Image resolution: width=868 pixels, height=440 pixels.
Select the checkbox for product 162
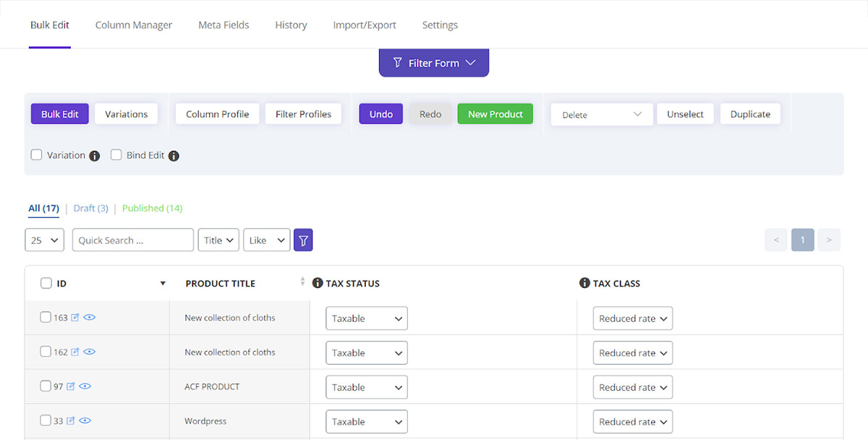[46, 352]
